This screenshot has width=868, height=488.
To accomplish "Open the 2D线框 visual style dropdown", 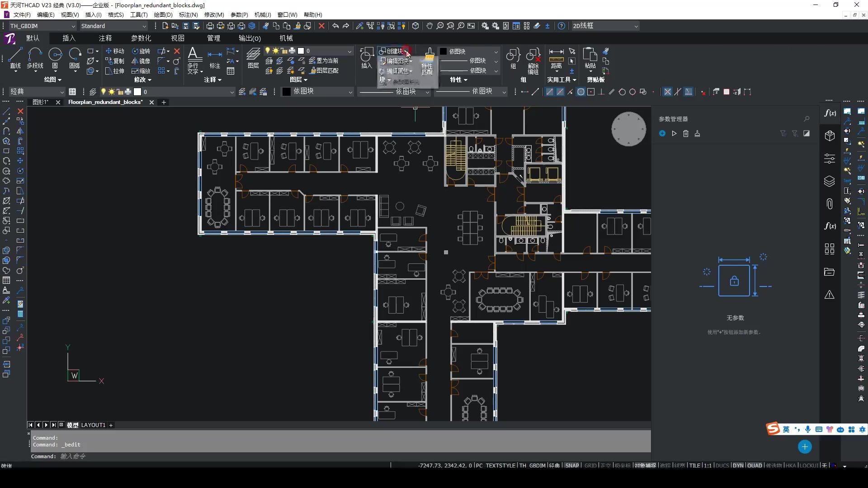I will pos(606,26).
